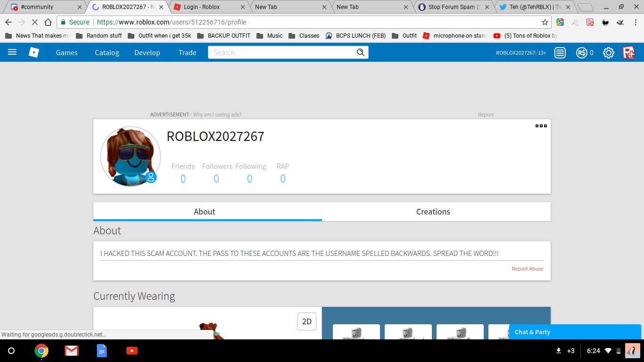Open the Develop nav link
Image resolution: width=644 pixels, height=362 pixels.
point(147,52)
